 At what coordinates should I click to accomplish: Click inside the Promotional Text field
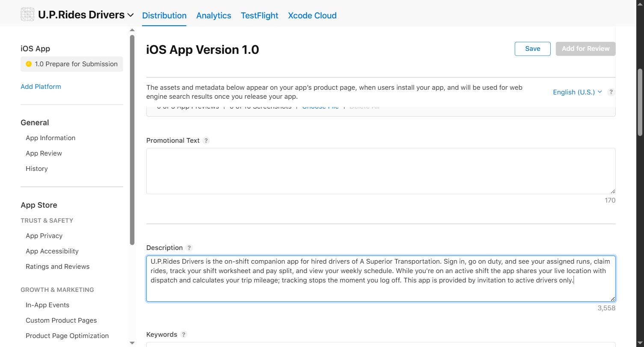point(381,171)
